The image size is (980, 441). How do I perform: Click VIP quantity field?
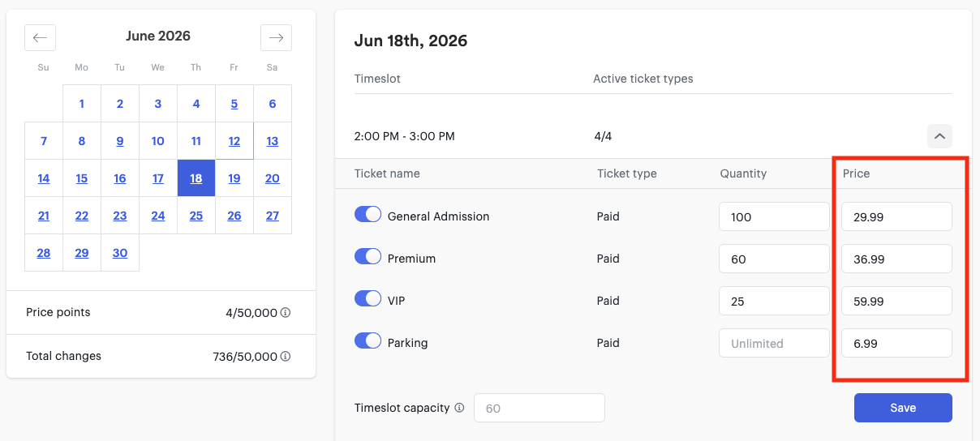tap(774, 301)
